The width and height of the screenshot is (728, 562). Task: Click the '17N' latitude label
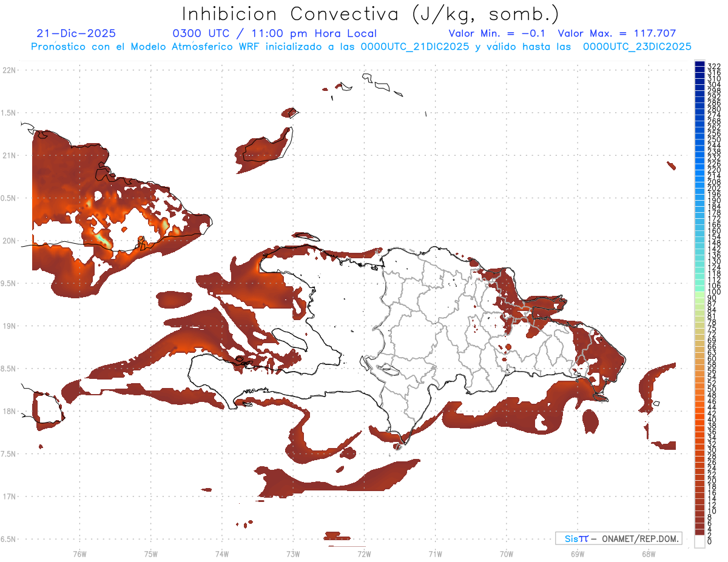pyautogui.click(x=9, y=497)
